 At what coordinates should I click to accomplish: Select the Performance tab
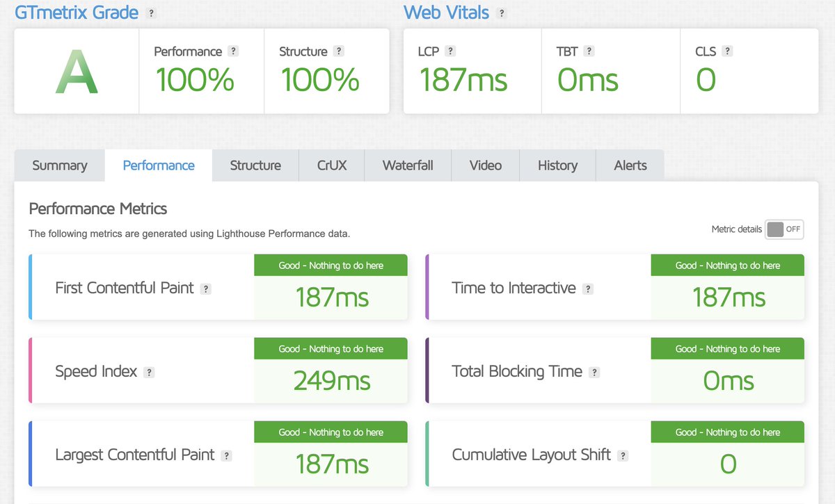tap(159, 165)
